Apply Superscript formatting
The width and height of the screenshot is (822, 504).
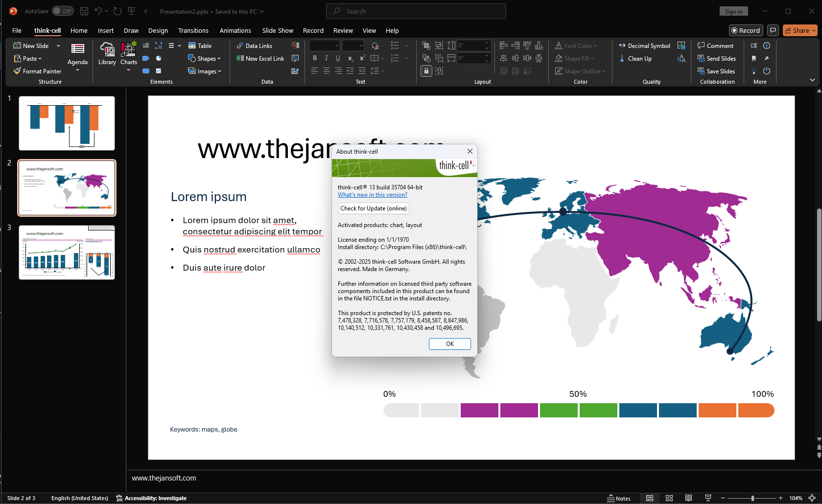click(x=362, y=58)
